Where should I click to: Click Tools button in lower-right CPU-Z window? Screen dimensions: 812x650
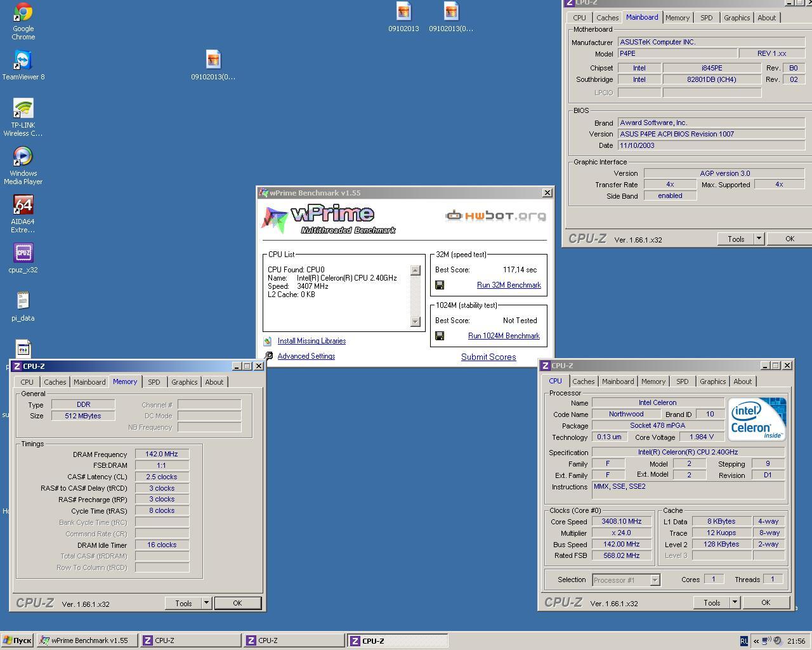tap(712, 602)
